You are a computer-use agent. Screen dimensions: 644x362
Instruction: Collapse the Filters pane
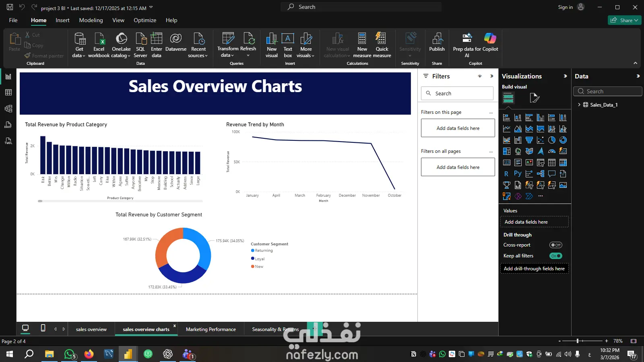(x=491, y=76)
